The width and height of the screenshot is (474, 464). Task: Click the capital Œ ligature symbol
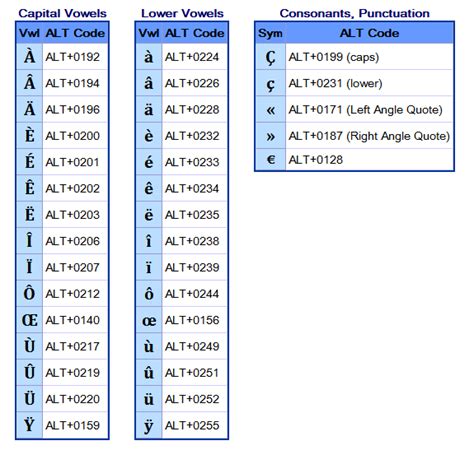point(30,320)
